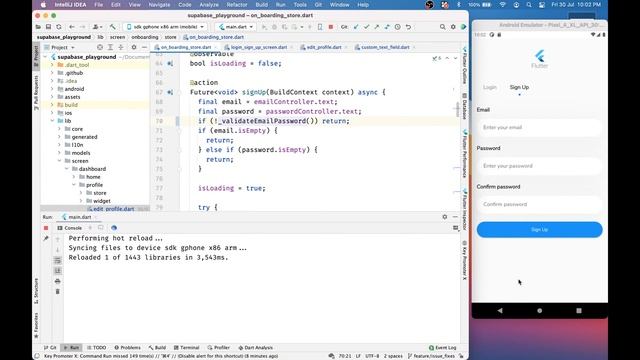The width and height of the screenshot is (640, 360).
Task: Click Sign Up button in emulator
Action: [539, 230]
